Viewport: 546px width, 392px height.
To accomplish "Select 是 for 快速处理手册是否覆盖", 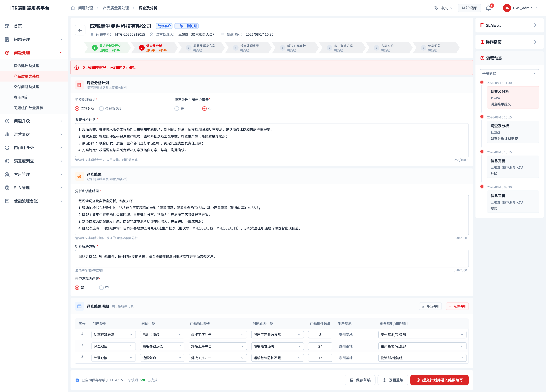I will click(x=177, y=109).
